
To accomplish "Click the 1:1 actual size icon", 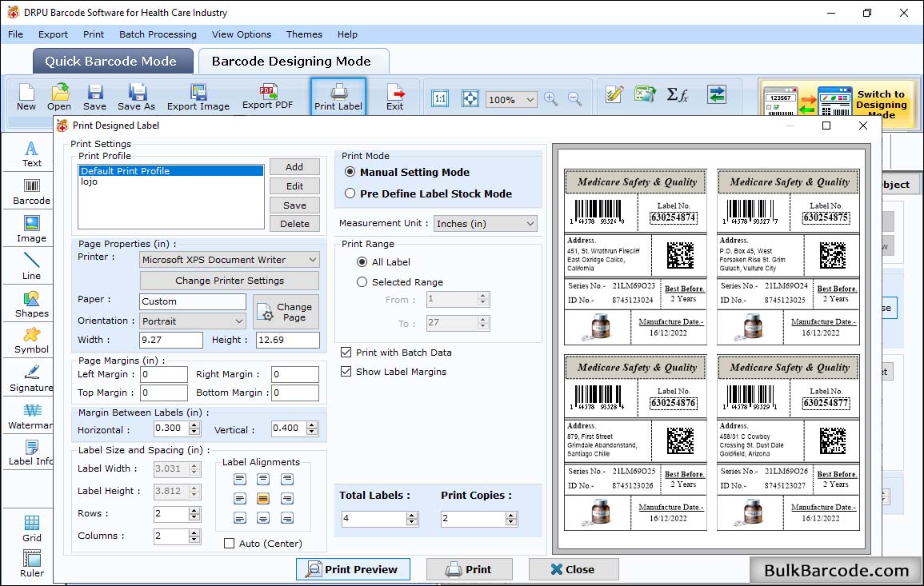I will [440, 98].
